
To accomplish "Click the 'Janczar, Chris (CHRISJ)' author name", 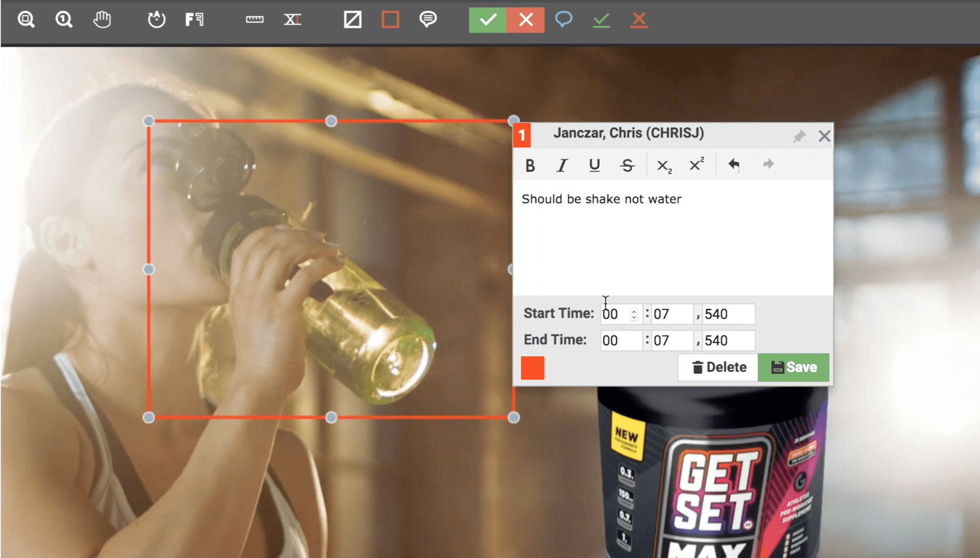I will pyautogui.click(x=629, y=133).
